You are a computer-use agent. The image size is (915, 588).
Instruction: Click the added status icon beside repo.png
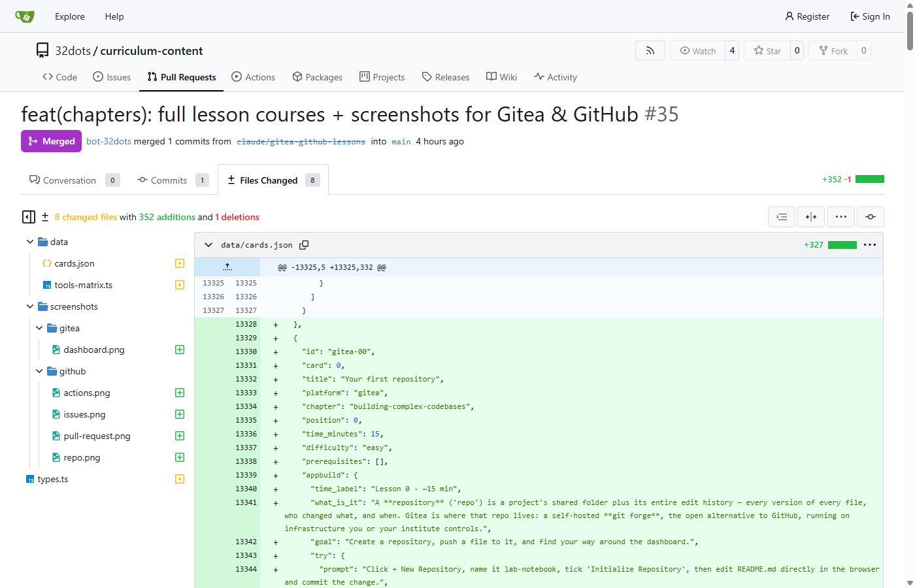180,457
